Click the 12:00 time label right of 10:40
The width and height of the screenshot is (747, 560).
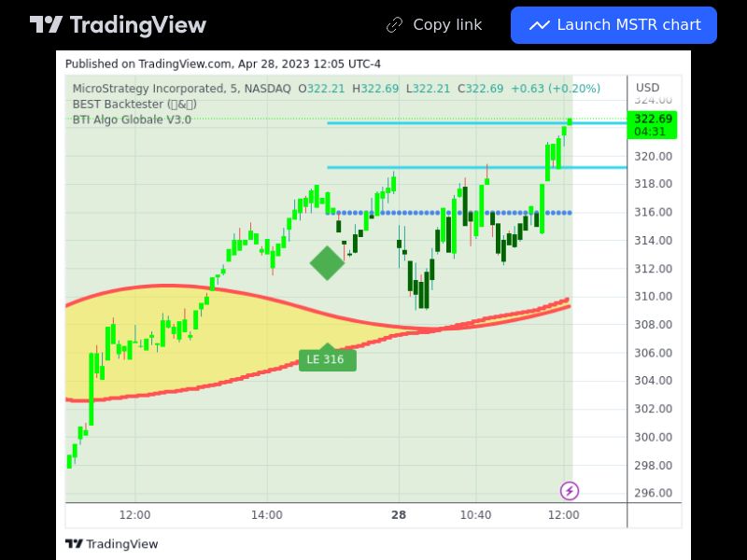point(564,515)
